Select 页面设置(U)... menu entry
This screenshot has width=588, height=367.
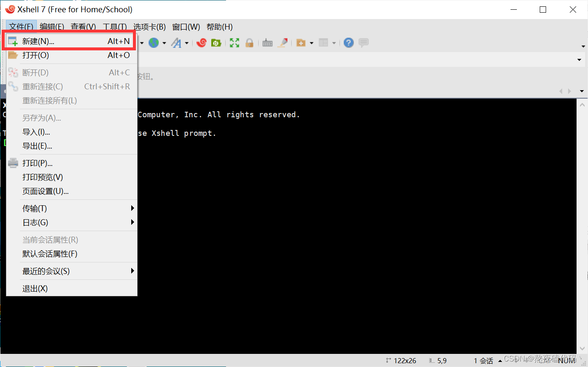point(72,191)
